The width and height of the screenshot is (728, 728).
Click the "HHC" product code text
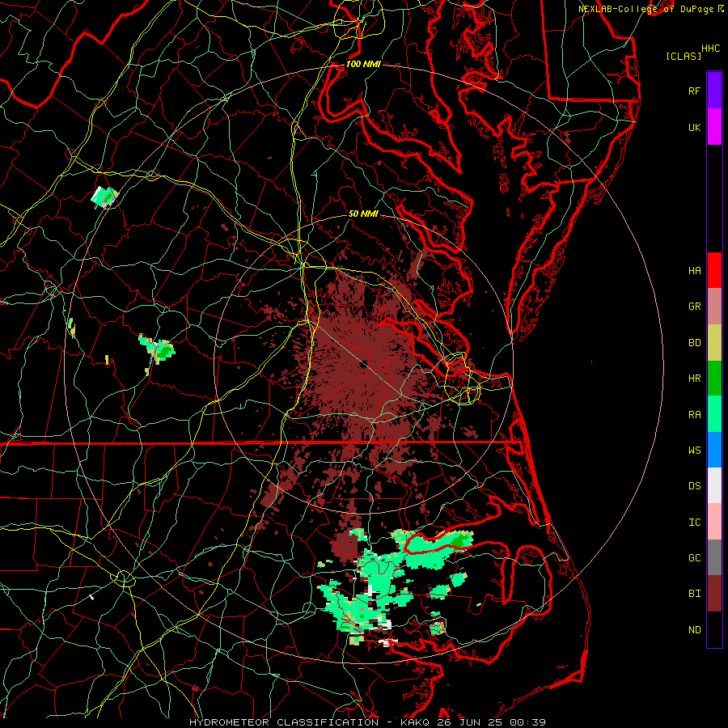(710, 49)
